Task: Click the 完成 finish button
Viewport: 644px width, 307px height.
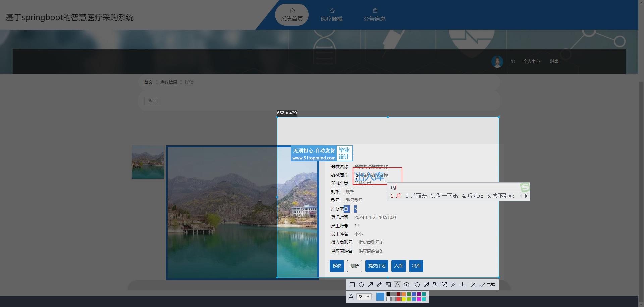Action: [x=487, y=285]
